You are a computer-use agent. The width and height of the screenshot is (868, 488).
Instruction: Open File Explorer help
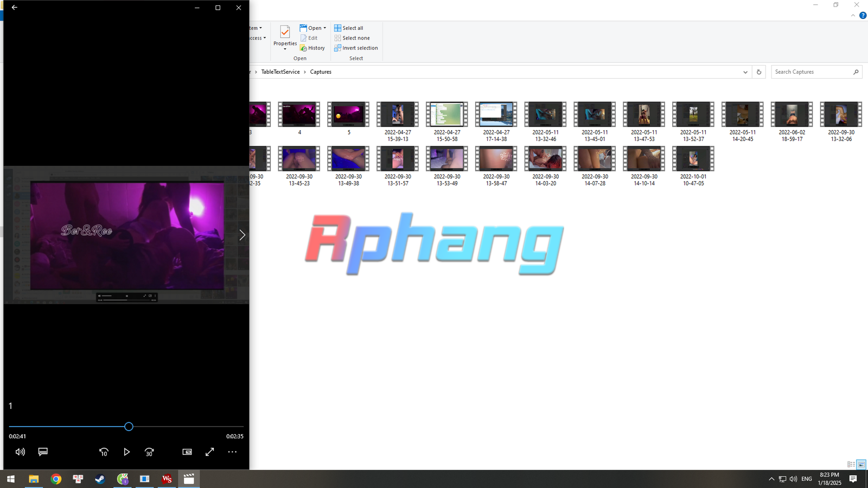click(863, 15)
